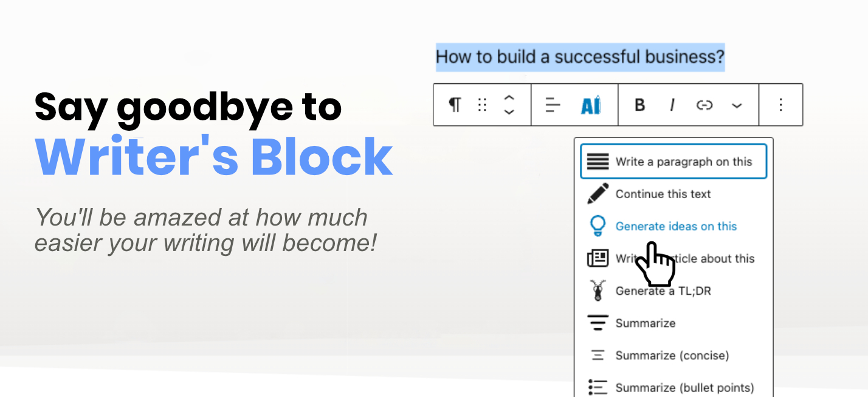Click the paragraph block type icon

click(x=455, y=105)
